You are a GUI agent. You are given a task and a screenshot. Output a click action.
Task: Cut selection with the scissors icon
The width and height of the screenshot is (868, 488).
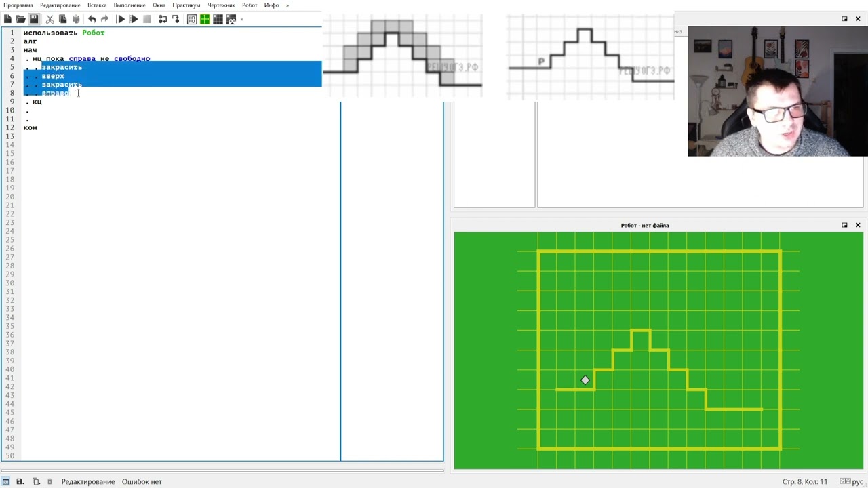coord(50,19)
